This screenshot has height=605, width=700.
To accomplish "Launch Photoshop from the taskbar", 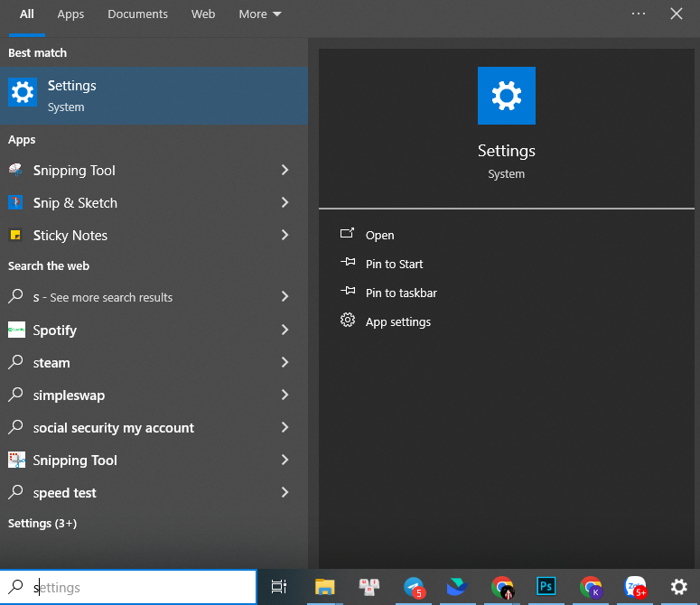I will tap(546, 587).
